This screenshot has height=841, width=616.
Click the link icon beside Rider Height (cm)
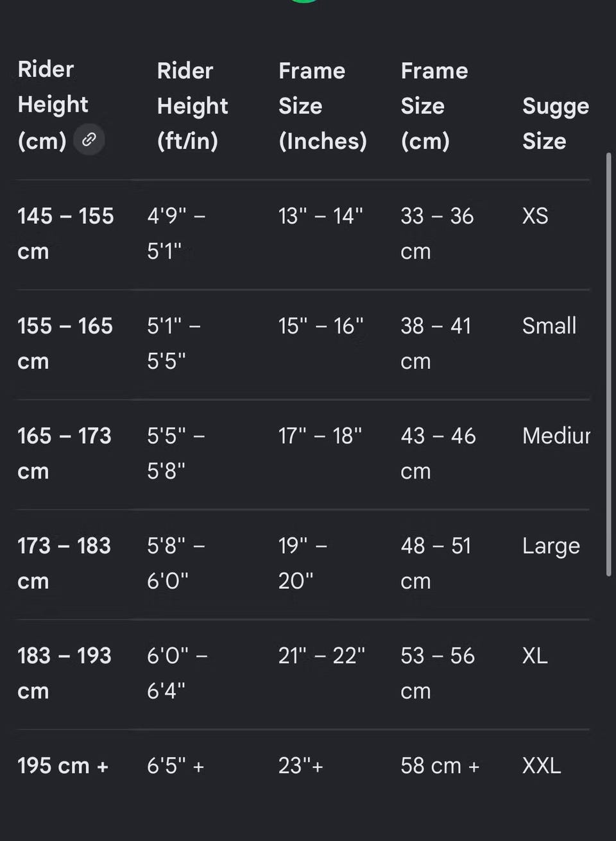click(x=89, y=139)
